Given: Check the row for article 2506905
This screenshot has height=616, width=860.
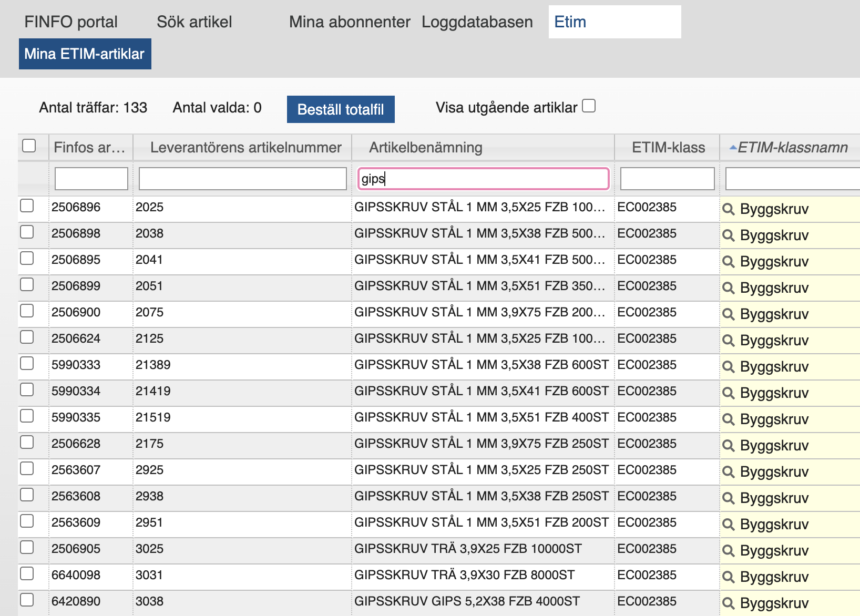Looking at the screenshot, I should click(27, 547).
